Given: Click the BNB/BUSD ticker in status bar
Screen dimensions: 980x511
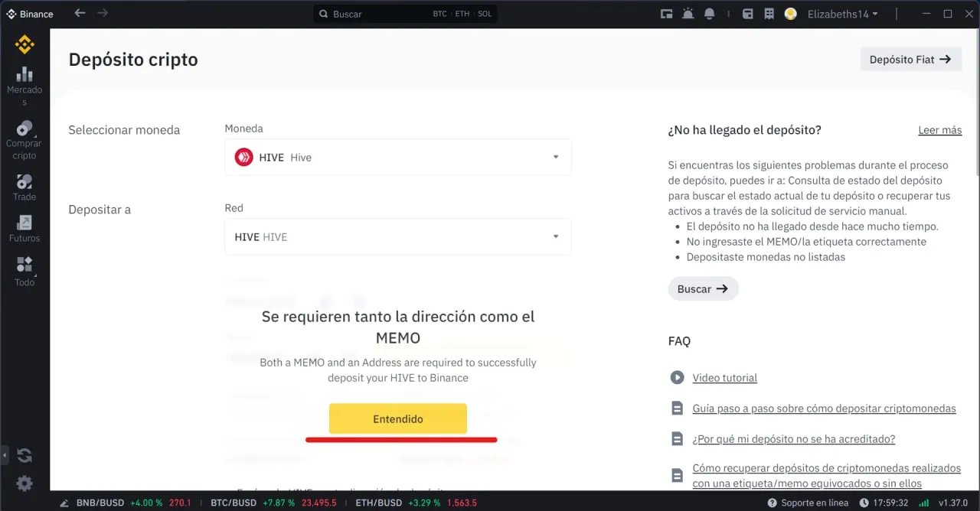Looking at the screenshot, I should click(133, 503).
